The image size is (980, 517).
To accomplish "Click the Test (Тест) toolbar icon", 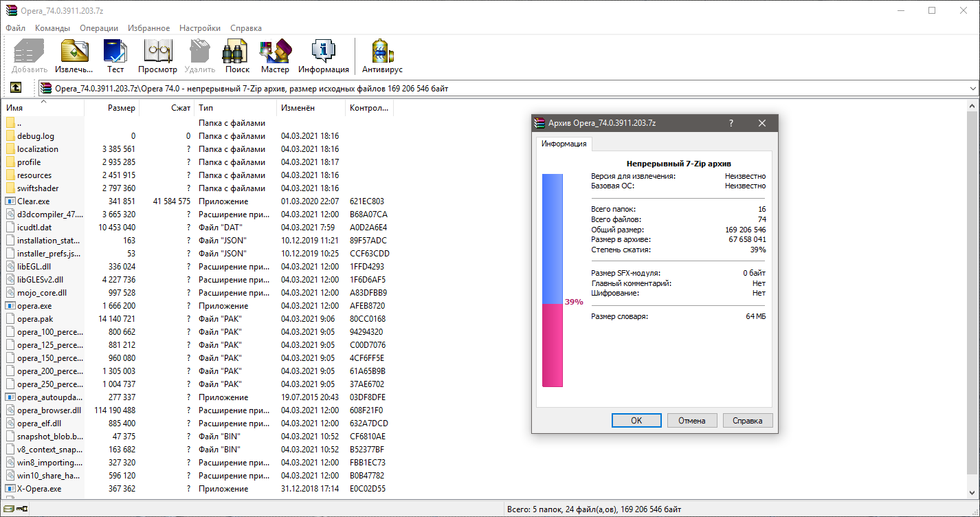I will tap(115, 53).
